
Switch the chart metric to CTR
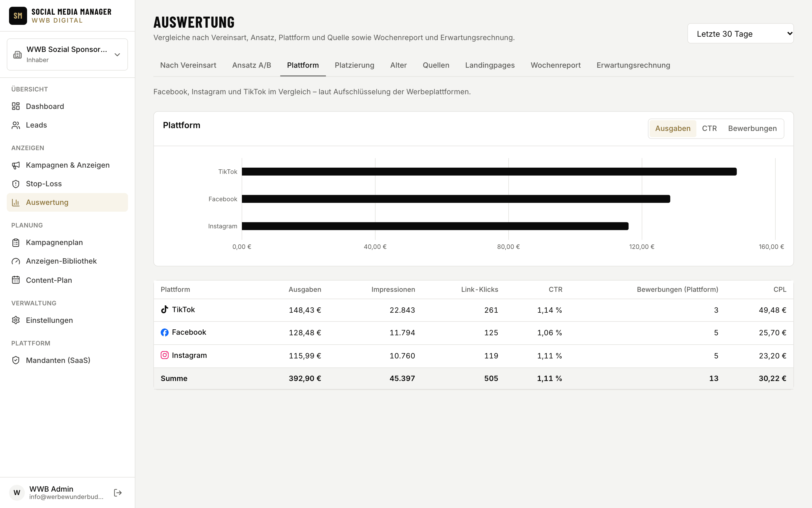tap(709, 128)
